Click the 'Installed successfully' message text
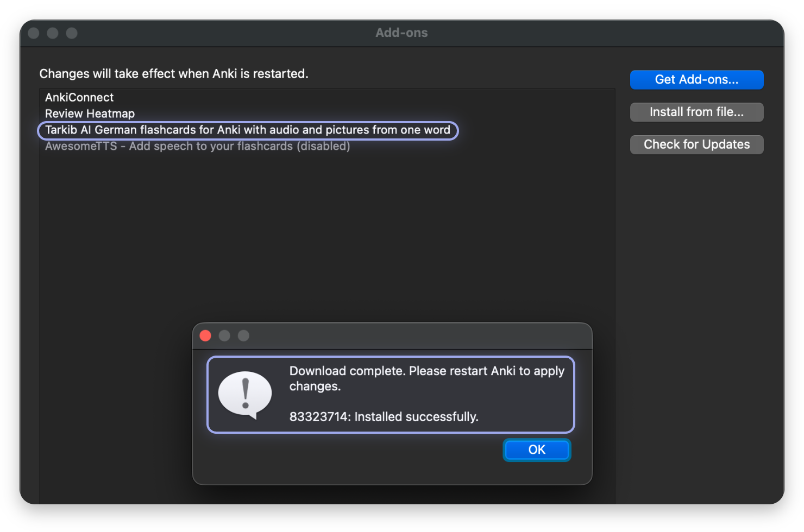804x532 pixels. point(384,417)
